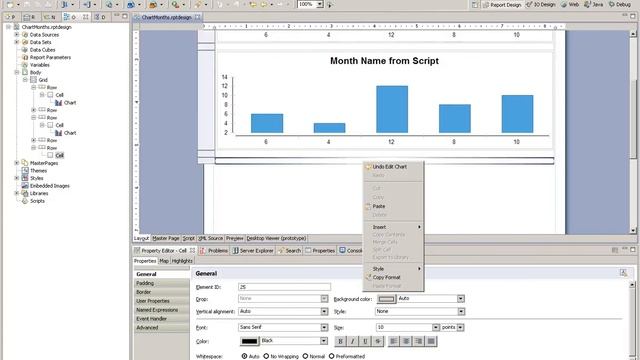
Task: Collapse the Body tree node
Action: [17, 72]
